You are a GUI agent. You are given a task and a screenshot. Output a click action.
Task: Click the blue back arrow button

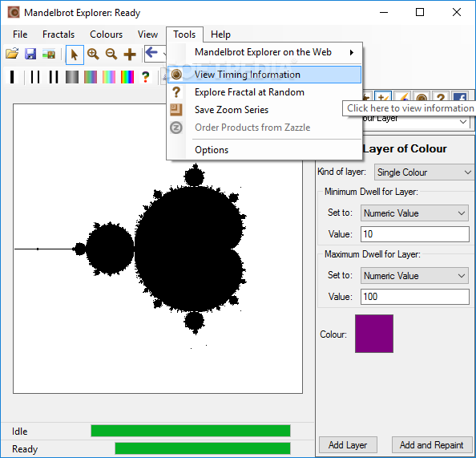click(151, 53)
